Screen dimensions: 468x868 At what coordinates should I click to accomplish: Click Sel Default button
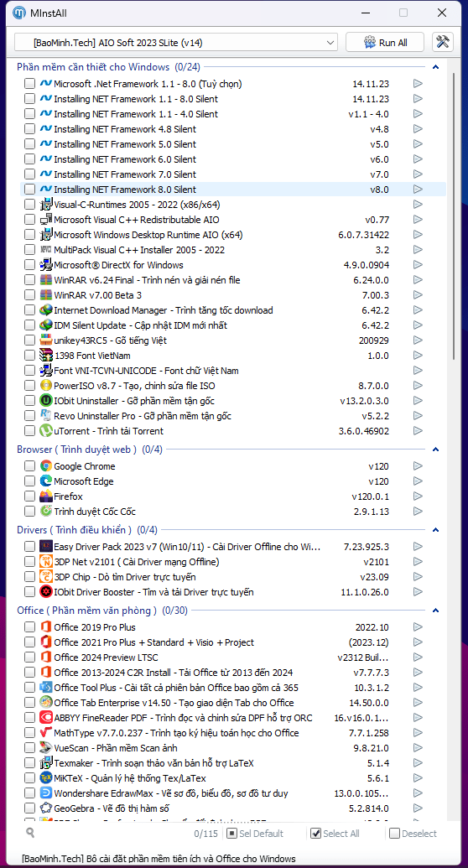(x=255, y=833)
